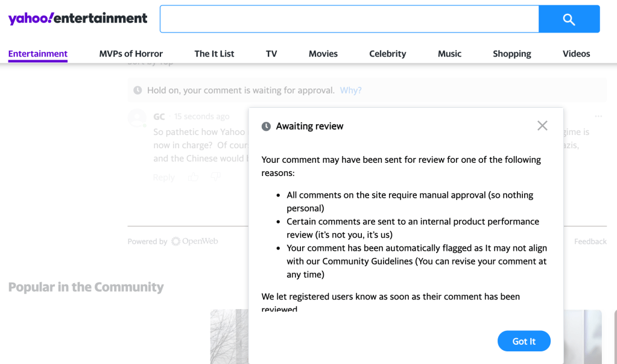Click the OpenWeb logo

194,242
